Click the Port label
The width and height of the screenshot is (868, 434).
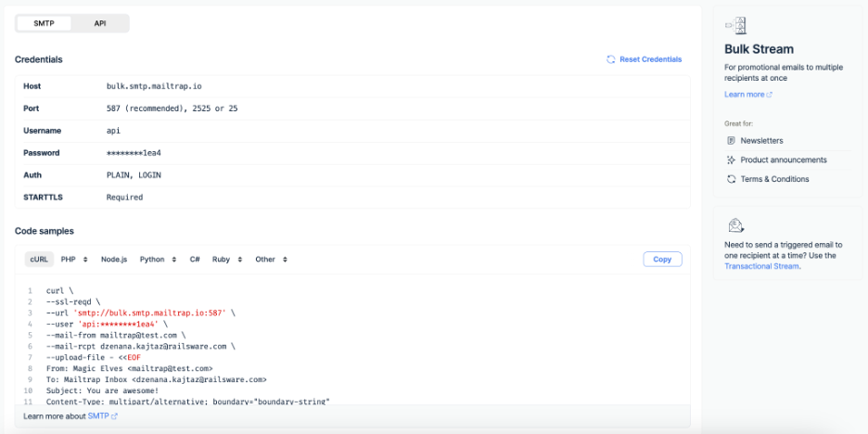[x=32, y=108]
